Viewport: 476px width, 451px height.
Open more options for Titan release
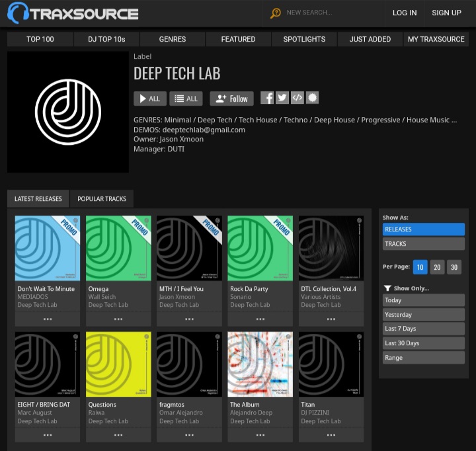point(331,435)
